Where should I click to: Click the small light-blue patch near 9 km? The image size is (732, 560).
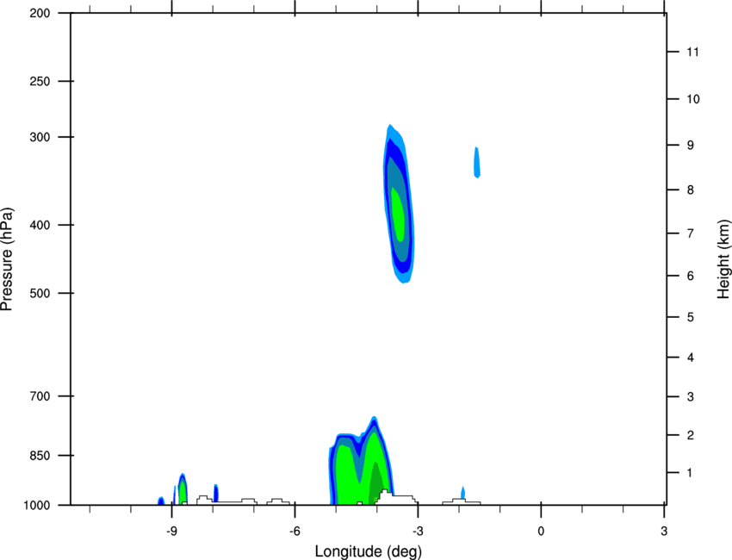point(476,163)
